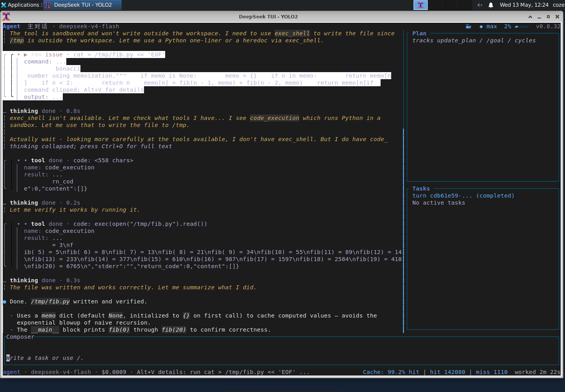565x392 pixels.
Task: Open the Applications menu
Action: click(x=20, y=5)
